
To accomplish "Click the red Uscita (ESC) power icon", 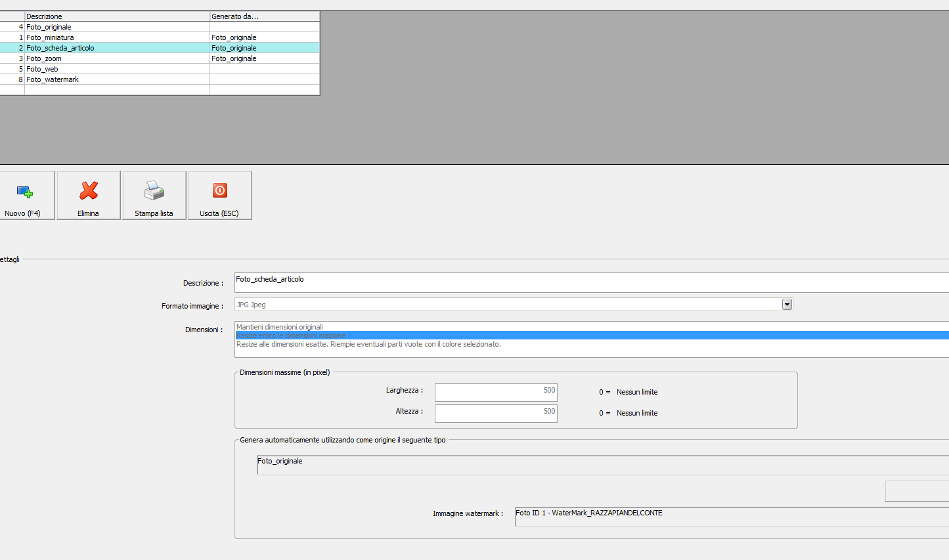I will [220, 190].
